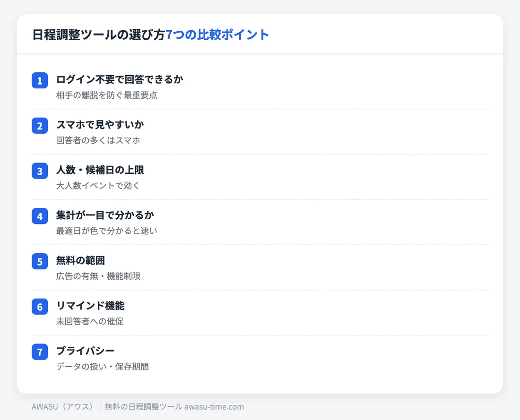This screenshot has width=520, height=420.
Task: Click 無料の日程調整ツール footer text
Action: pos(143,407)
